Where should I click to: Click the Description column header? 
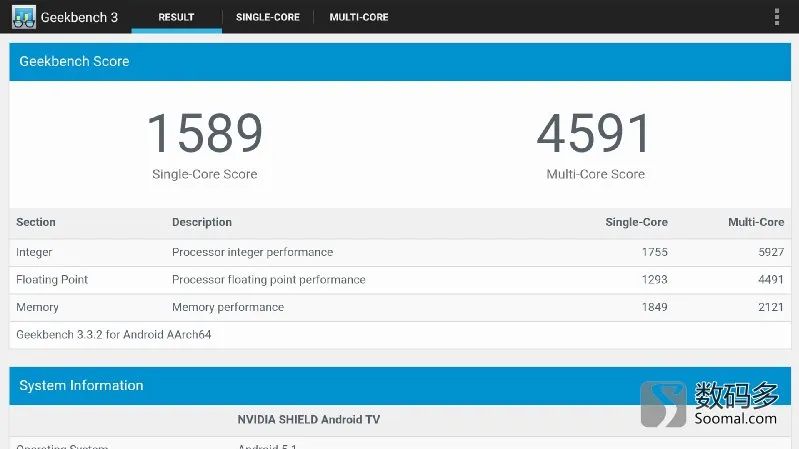coord(202,222)
